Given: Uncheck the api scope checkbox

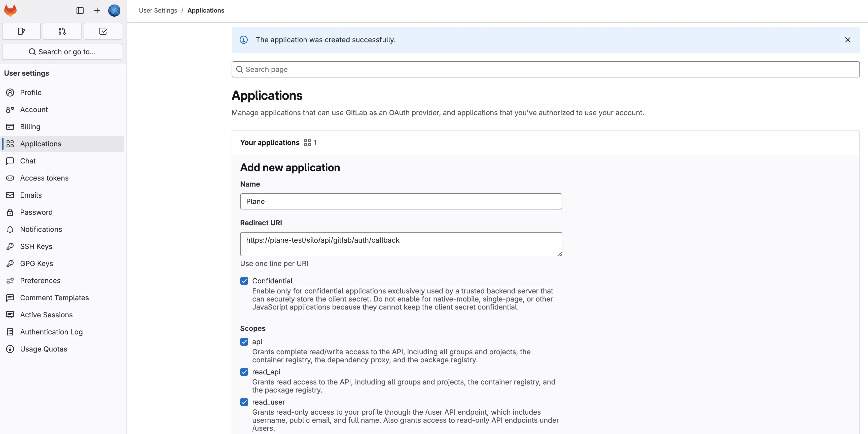Looking at the screenshot, I should click(244, 342).
